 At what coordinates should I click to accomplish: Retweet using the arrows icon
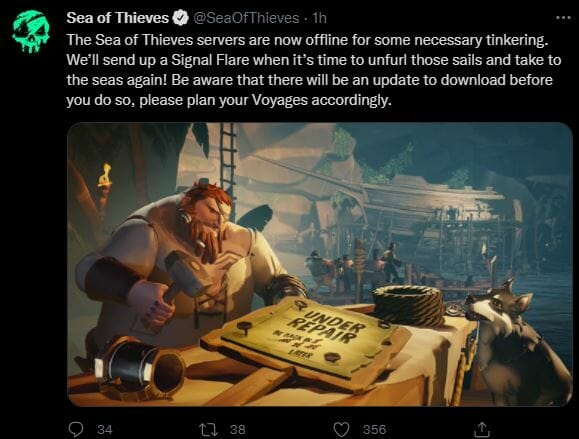click(x=209, y=429)
